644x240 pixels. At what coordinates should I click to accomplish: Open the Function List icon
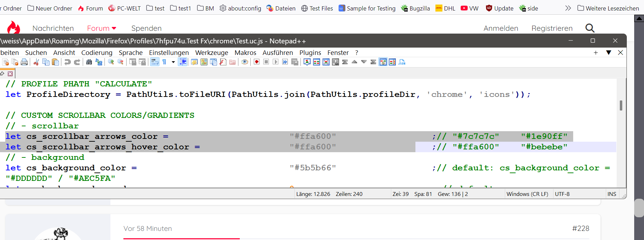pos(223,62)
